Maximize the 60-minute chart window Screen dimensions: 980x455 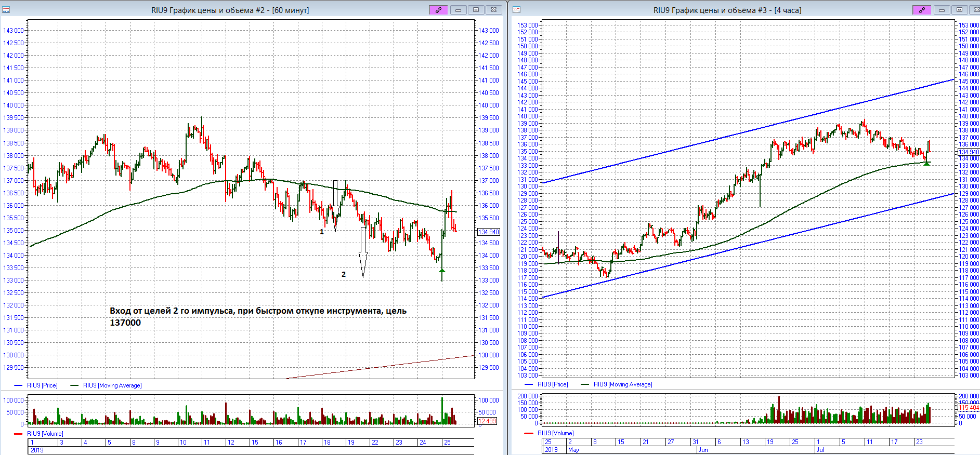pyautogui.click(x=476, y=10)
